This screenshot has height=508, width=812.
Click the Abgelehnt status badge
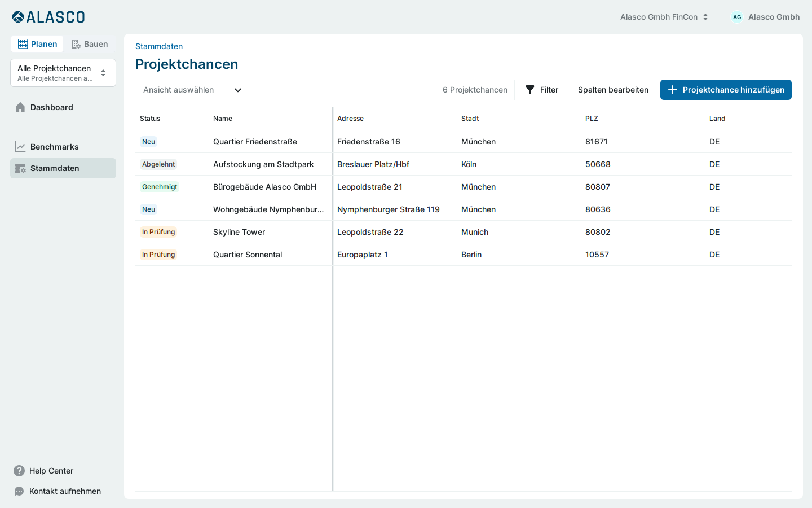(158, 164)
